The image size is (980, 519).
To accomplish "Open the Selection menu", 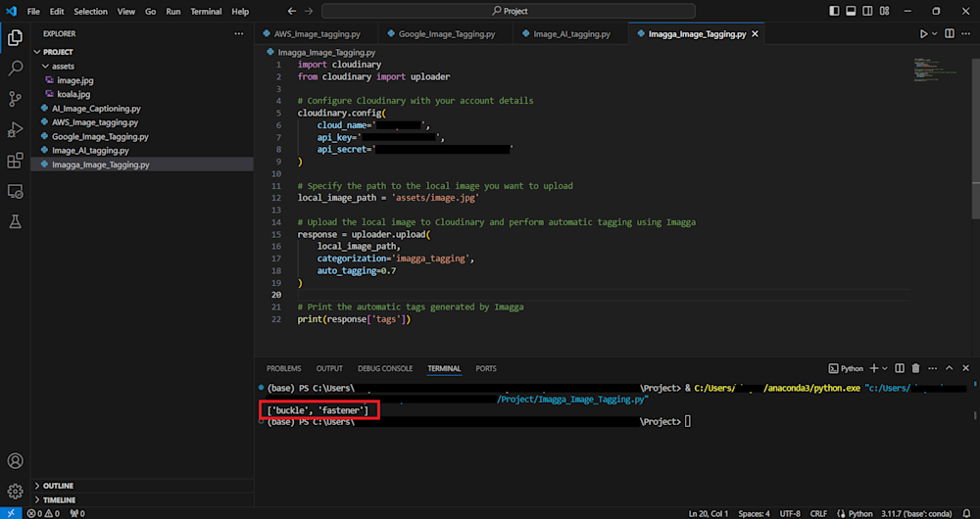I will (90, 11).
